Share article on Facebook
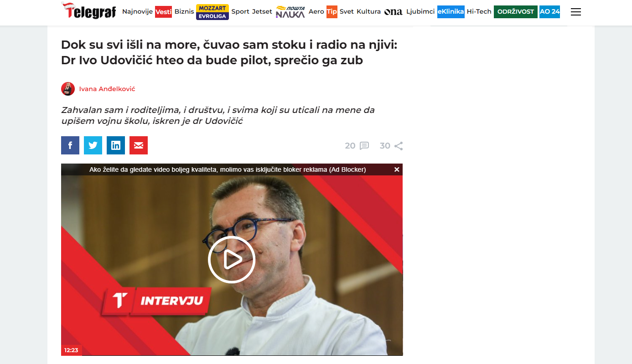632x364 pixels. pos(70,145)
